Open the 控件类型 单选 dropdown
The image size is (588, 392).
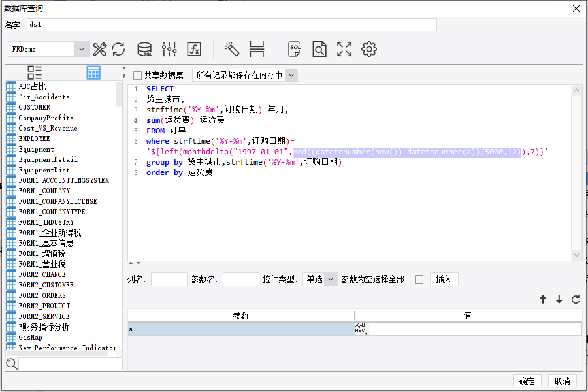[x=320, y=280]
